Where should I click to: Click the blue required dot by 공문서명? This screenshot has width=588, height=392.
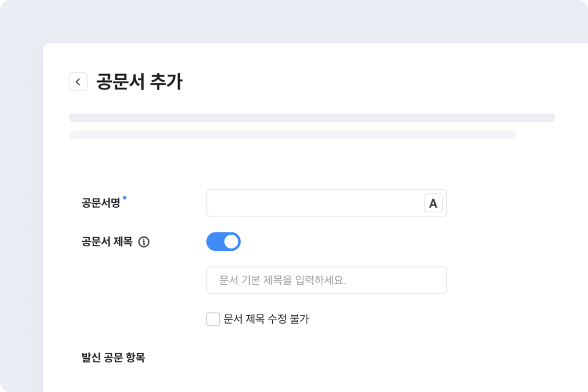click(x=125, y=198)
